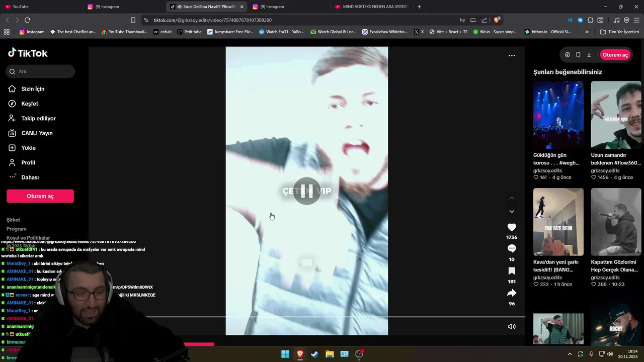Screen dimensions: 644x362
Task: Click the phone app icon in the top bar
Action: pyautogui.click(x=578, y=55)
